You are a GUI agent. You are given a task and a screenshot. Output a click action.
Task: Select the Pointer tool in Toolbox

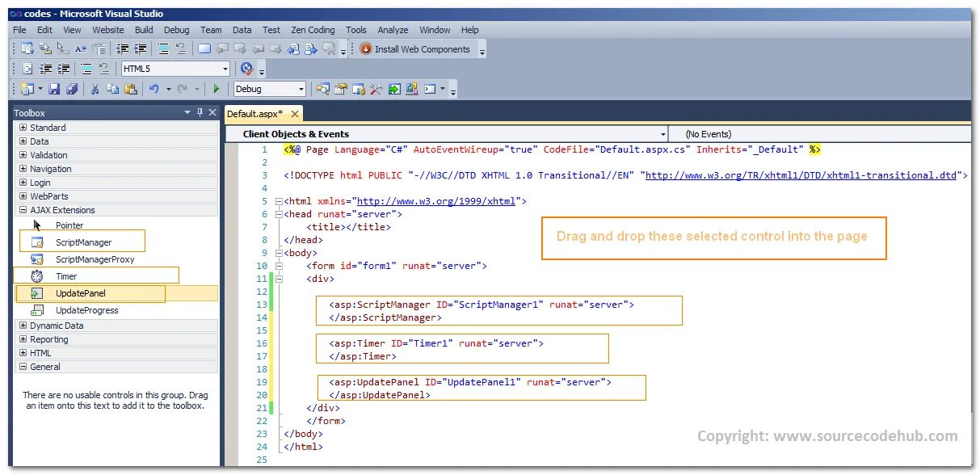tap(37, 225)
